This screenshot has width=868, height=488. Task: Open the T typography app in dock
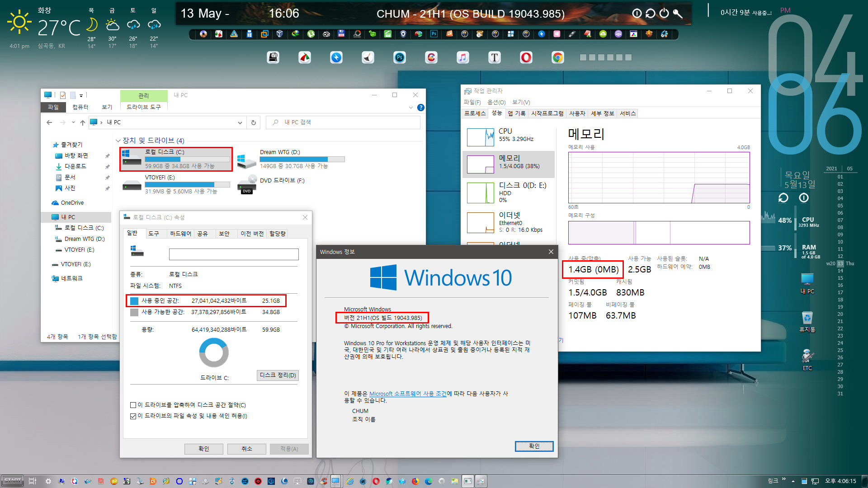tap(495, 57)
